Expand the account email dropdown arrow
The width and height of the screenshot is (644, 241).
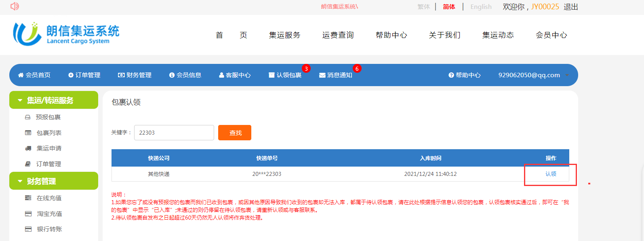[567, 75]
